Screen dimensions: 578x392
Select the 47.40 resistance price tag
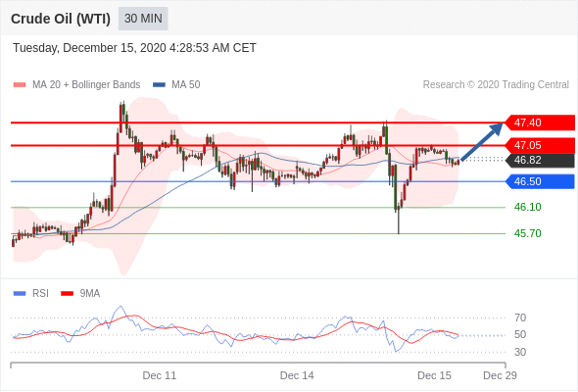[539, 122]
